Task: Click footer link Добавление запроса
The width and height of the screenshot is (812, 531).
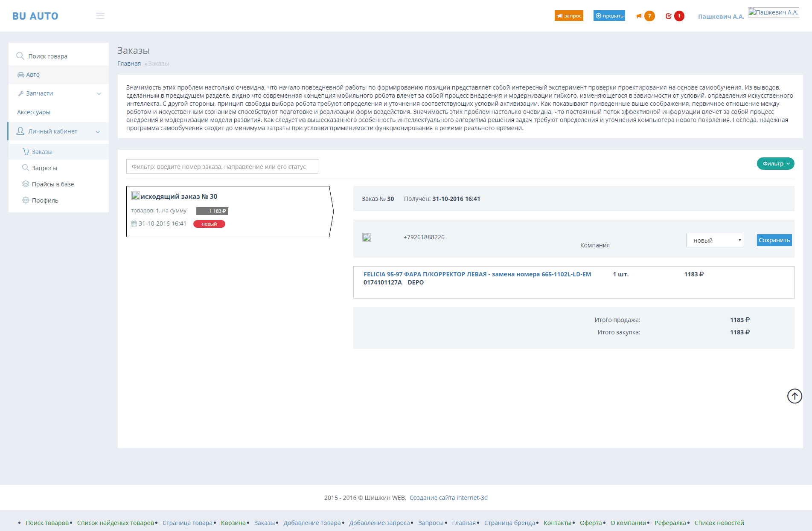Action: (x=380, y=523)
